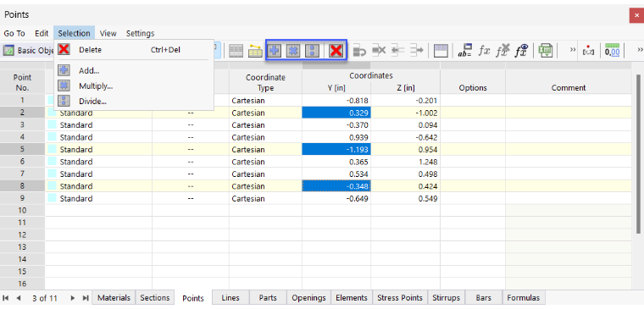Viewport: 644px width, 309px height.
Task: Switch to the Openings tab
Action: point(308,298)
